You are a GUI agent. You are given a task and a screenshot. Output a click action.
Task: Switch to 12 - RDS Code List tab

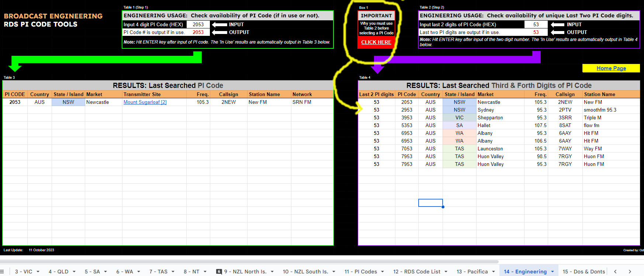[x=416, y=272]
